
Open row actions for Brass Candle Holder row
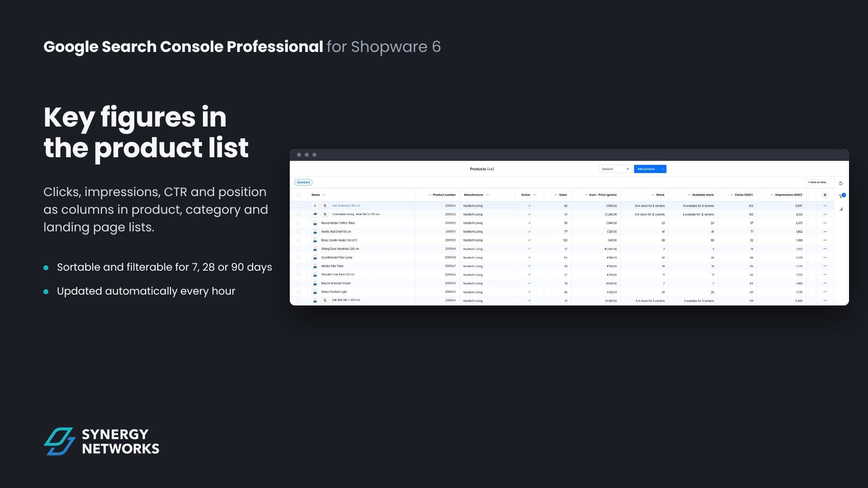click(825, 240)
